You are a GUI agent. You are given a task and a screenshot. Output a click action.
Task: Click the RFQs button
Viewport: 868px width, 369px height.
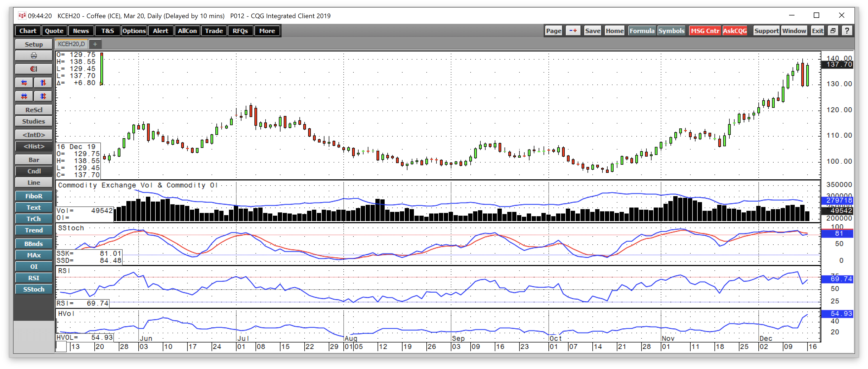[x=240, y=31]
